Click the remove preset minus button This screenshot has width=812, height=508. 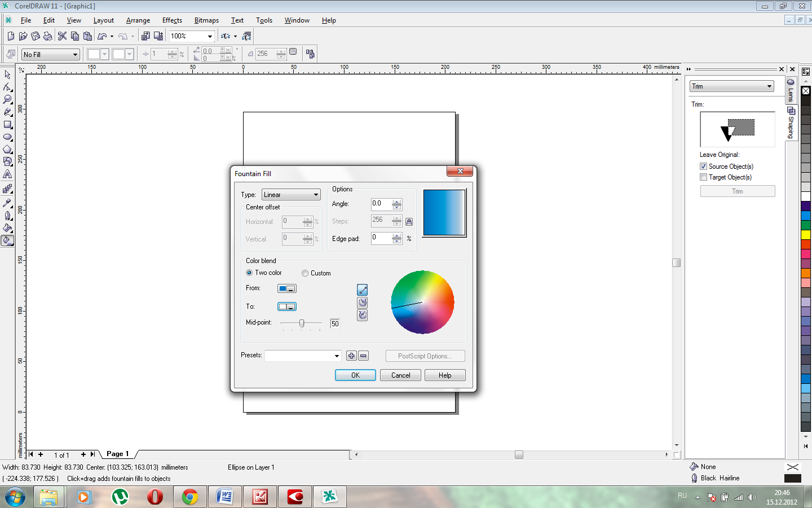(x=364, y=356)
